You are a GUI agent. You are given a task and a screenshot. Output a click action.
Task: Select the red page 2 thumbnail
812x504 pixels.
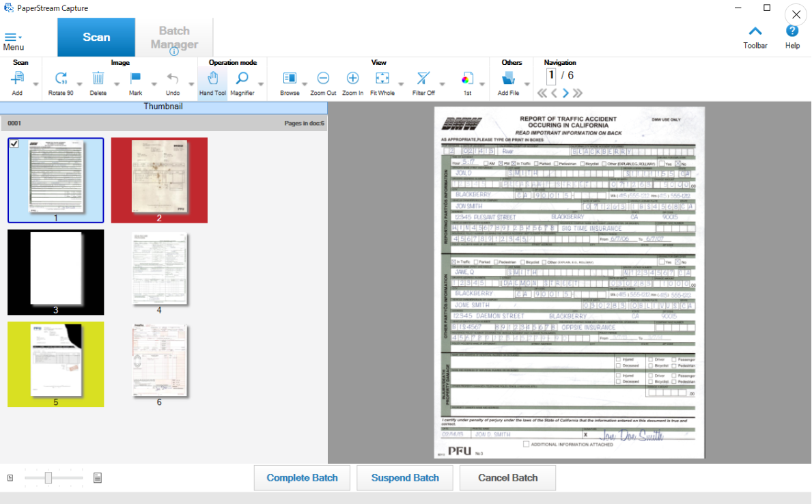tap(159, 180)
